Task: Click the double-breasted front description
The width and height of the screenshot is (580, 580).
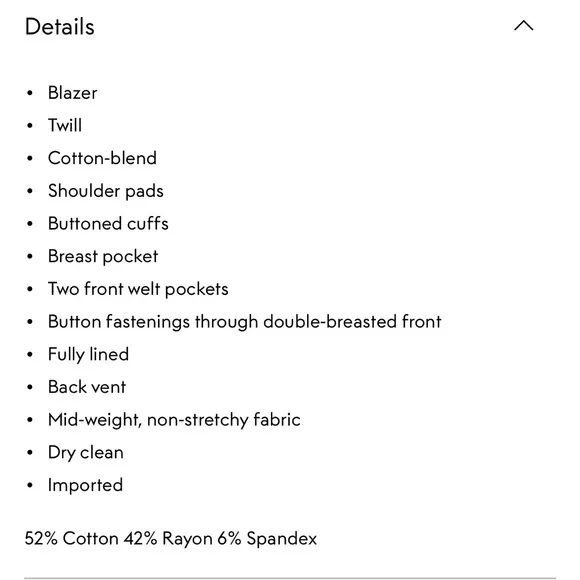Action: pos(245,322)
